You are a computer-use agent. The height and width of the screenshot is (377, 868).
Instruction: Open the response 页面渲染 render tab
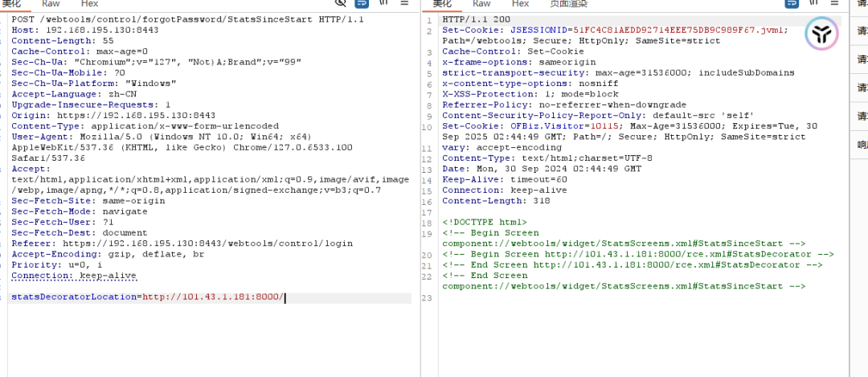568,4
